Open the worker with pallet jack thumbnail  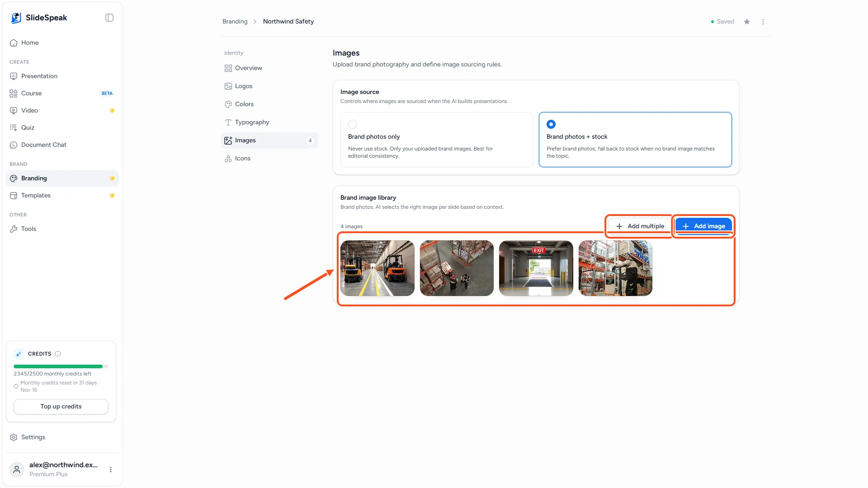tap(615, 268)
